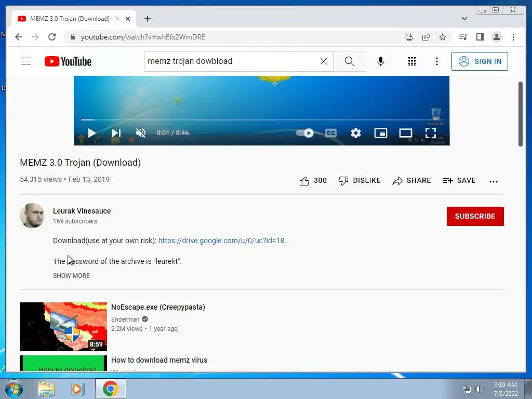The image size is (532, 399).
Task: Open the volume tray icon
Action: [x=480, y=389]
